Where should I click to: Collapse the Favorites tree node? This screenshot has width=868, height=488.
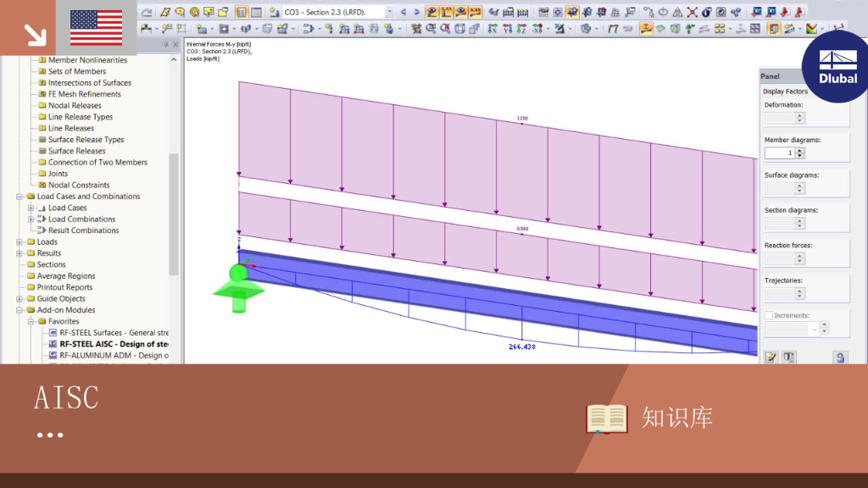pos(31,321)
